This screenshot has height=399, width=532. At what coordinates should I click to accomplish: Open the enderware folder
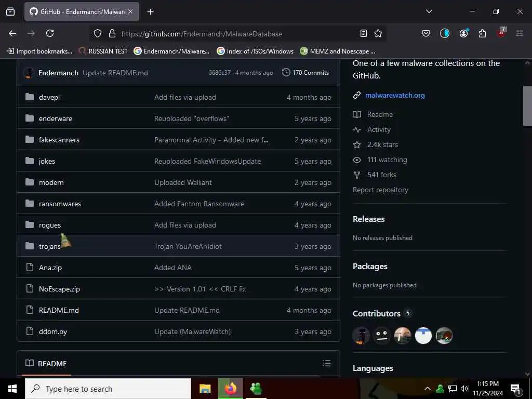click(x=56, y=118)
